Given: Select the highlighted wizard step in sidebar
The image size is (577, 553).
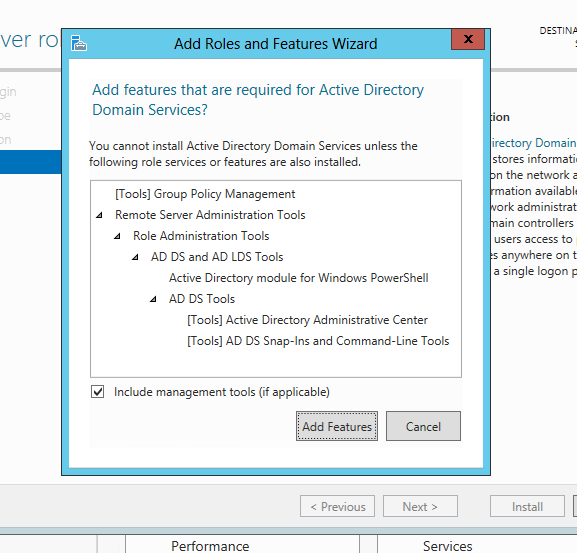Looking at the screenshot, I should pyautogui.click(x=31, y=162).
